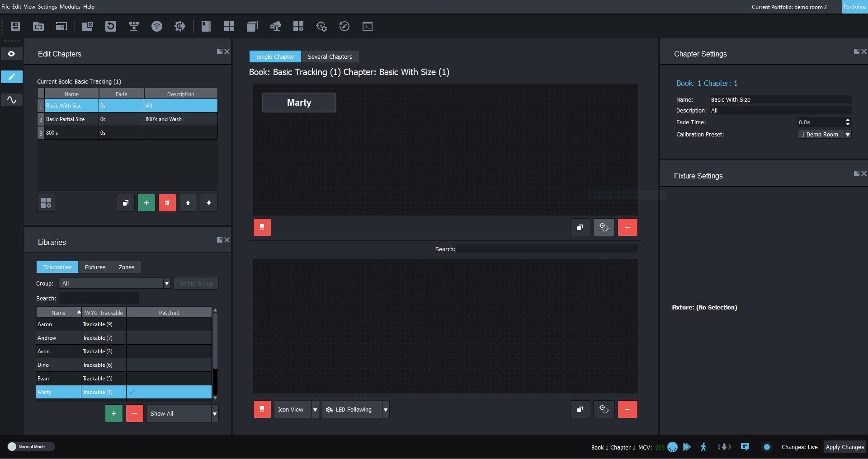Click the tracking-system tripod icon in the toolbar
This screenshot has height=459, width=868.
click(x=134, y=26)
